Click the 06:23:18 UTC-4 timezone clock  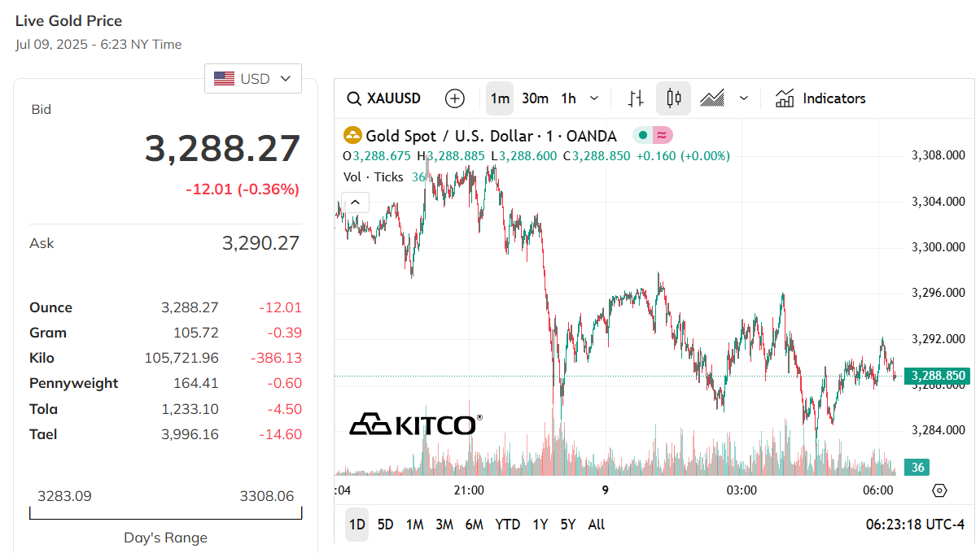[914, 525]
